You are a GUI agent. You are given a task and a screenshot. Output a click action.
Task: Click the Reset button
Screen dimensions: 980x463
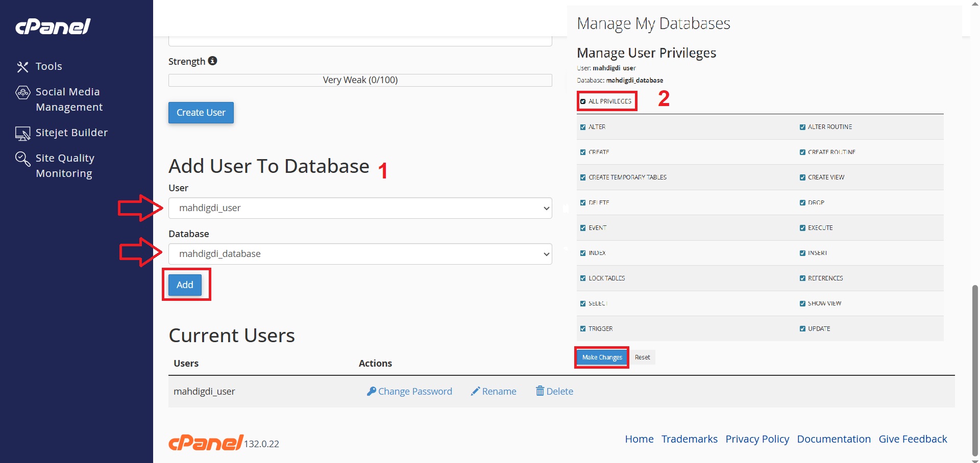[643, 357]
